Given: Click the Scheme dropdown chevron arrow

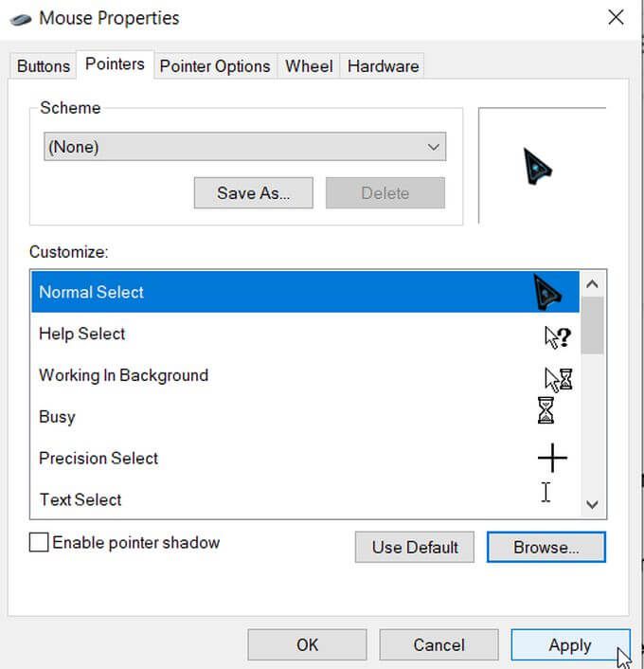Looking at the screenshot, I should point(434,147).
